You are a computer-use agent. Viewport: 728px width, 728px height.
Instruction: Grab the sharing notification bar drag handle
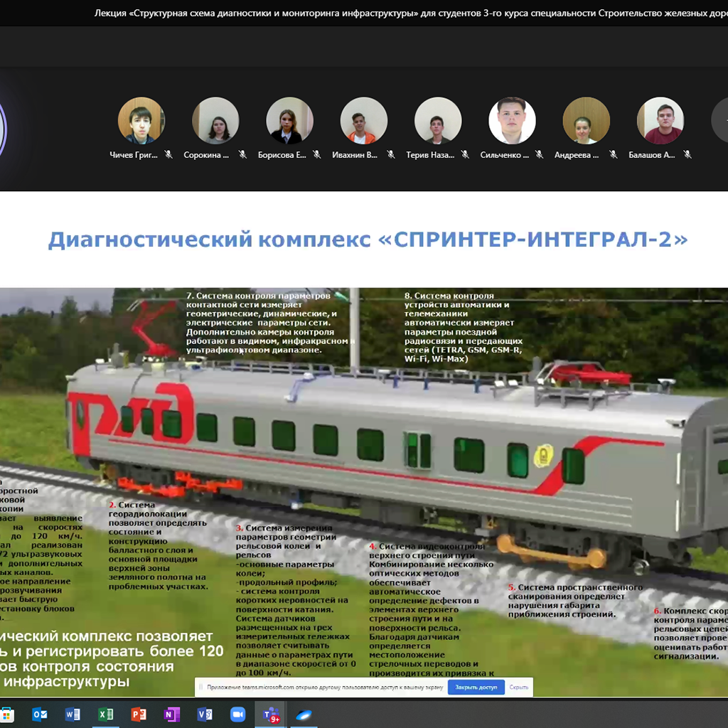pos(201,687)
